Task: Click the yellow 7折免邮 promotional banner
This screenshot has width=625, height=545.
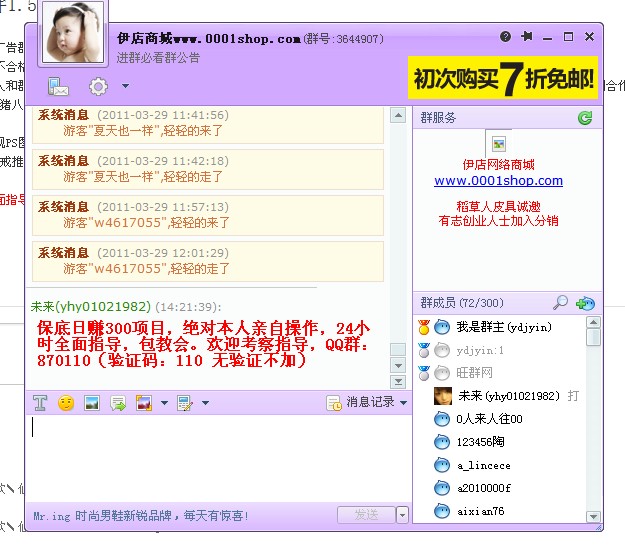Action: click(x=503, y=78)
